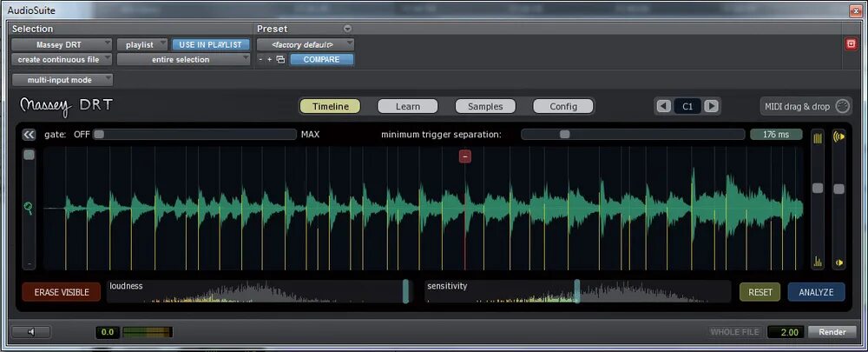Click the quiet speaker icon below right slider
Image resolution: width=868 pixels, height=352 pixels.
coord(839,262)
